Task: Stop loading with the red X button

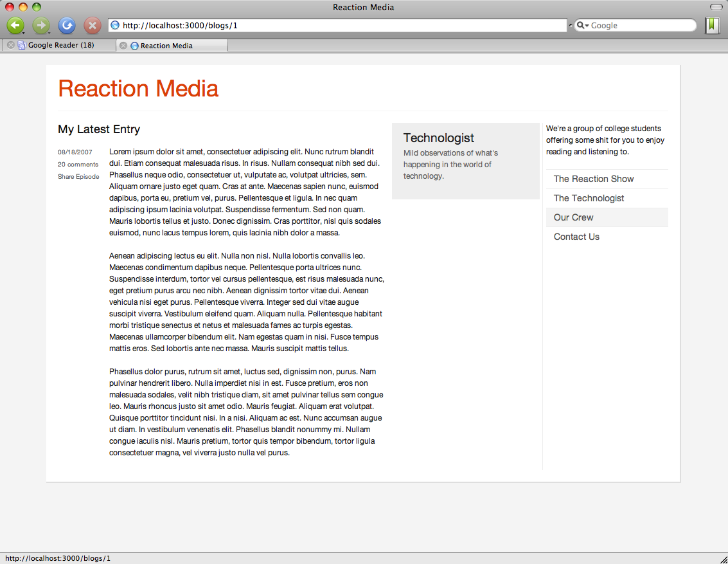Action: coord(93,25)
